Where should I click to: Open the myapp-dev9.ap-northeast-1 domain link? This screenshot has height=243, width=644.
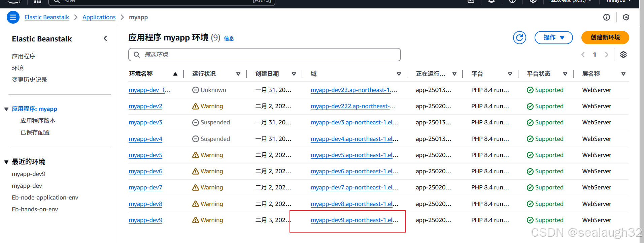click(354, 220)
